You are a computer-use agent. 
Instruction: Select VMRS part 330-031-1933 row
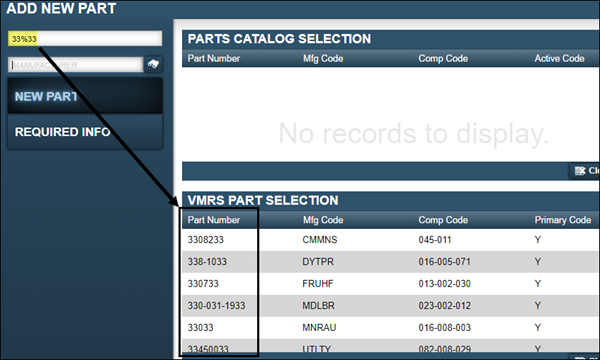point(391,306)
